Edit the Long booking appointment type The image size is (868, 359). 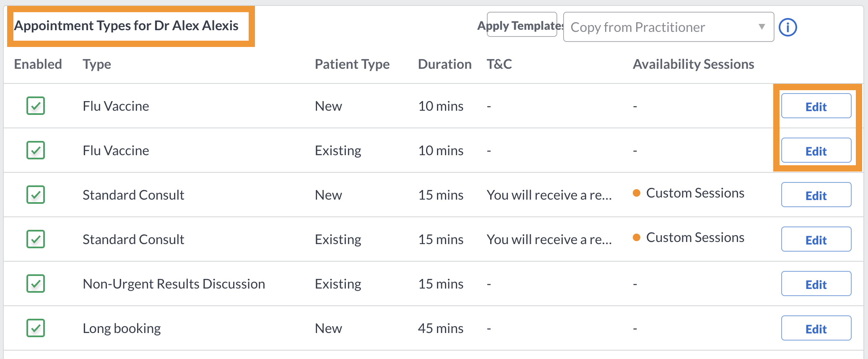click(x=816, y=328)
